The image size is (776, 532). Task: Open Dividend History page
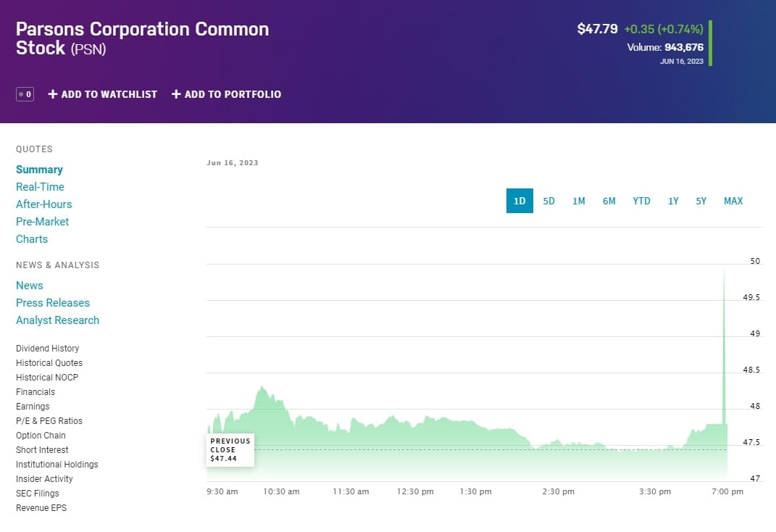[x=47, y=349]
